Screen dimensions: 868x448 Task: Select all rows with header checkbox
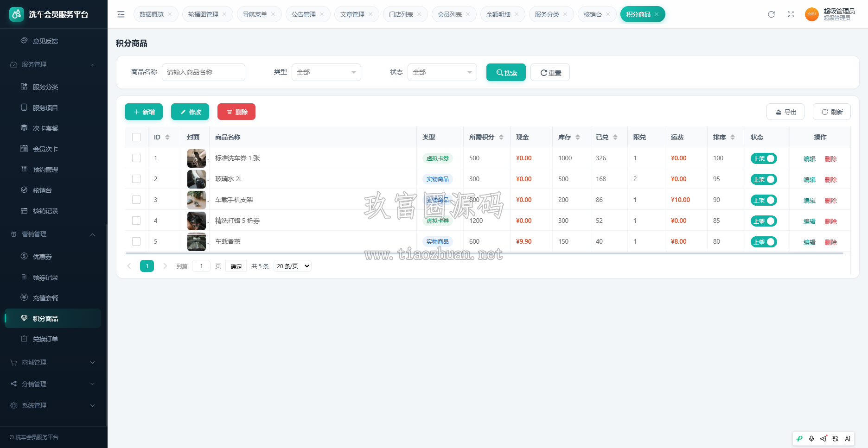pos(136,137)
